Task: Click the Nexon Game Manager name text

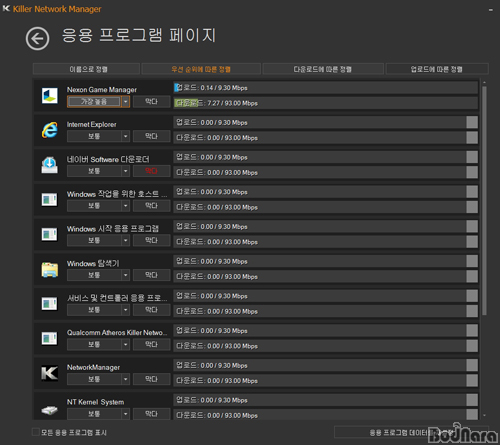Action: (102, 90)
